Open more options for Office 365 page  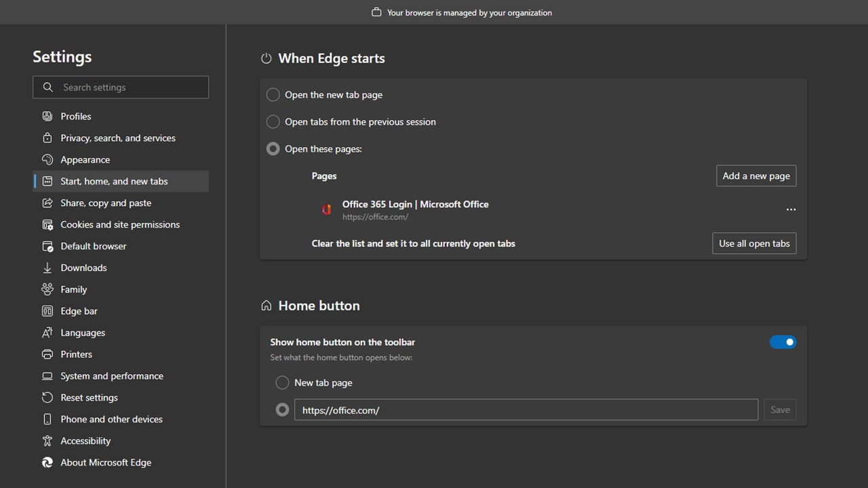[791, 210]
